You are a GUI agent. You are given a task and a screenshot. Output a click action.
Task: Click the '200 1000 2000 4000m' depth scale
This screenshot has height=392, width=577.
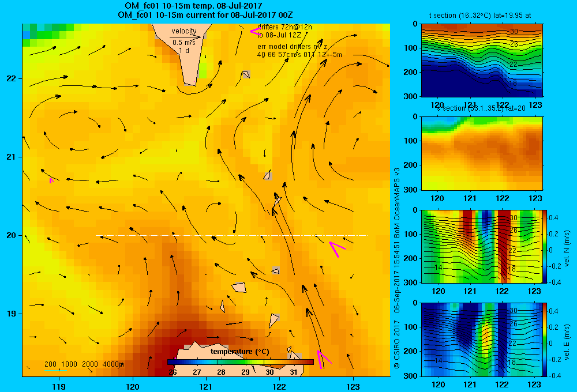84,364
